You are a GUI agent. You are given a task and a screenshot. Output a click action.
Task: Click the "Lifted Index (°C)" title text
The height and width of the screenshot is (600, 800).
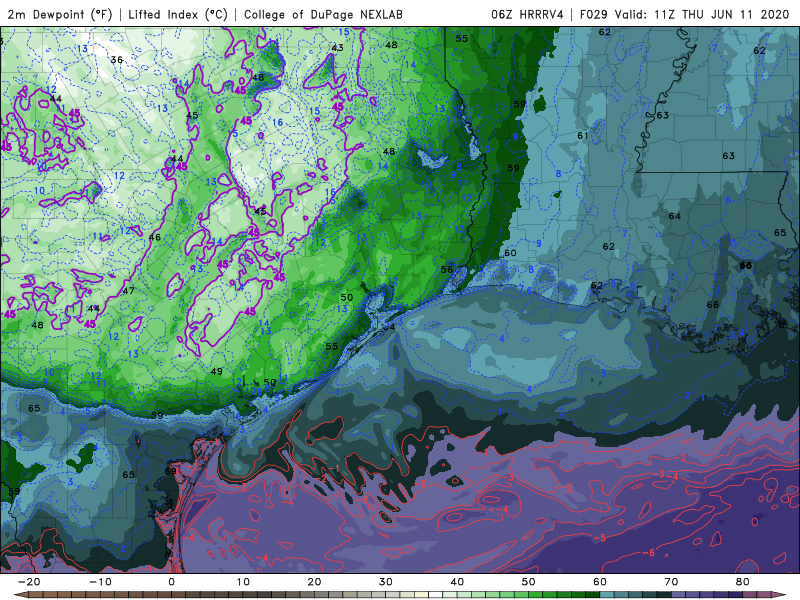178,15
